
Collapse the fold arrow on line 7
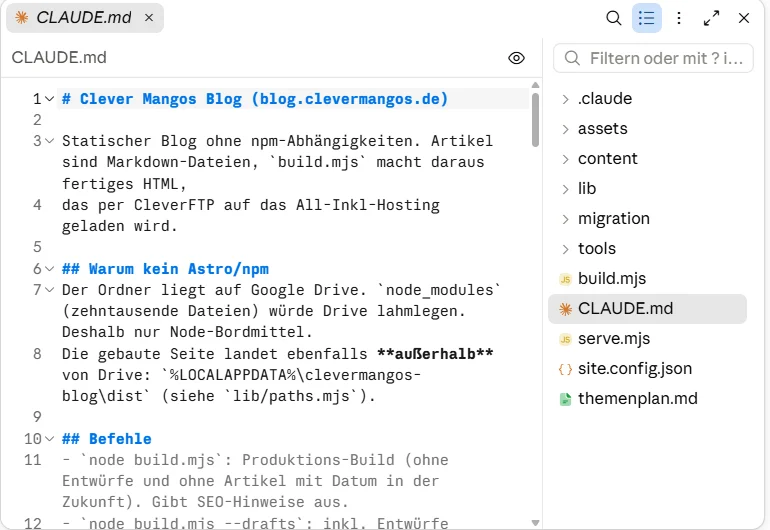49,290
